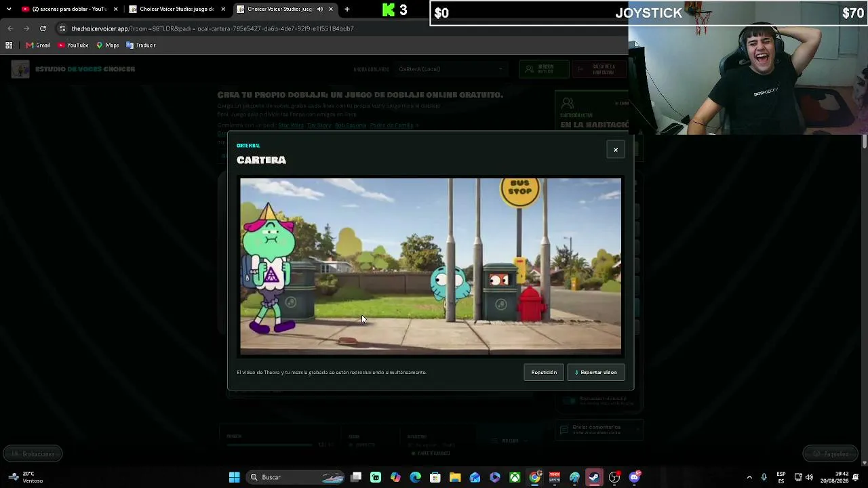The width and height of the screenshot is (868, 488).
Task: Open the Windows Start menu
Action: [x=234, y=477]
